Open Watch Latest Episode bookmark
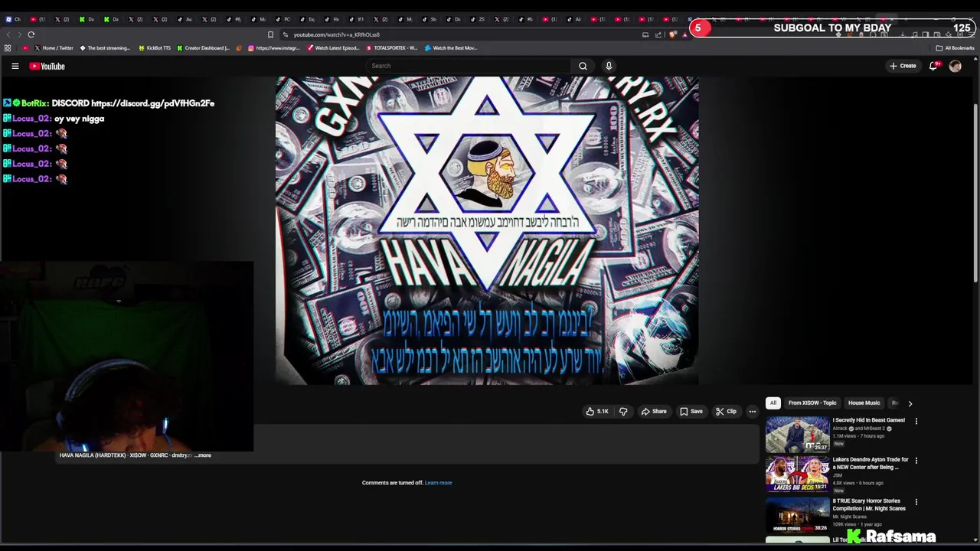Image resolution: width=980 pixels, height=551 pixels. tap(333, 48)
